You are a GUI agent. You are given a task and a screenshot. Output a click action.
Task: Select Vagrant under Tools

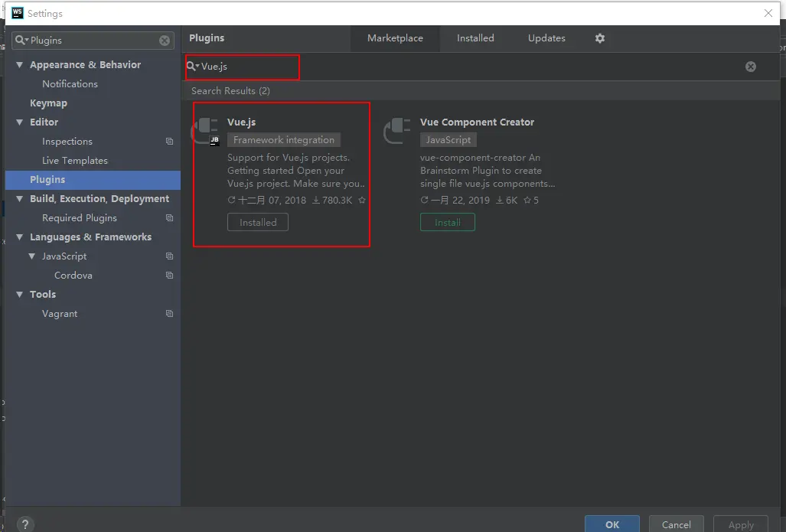point(60,313)
